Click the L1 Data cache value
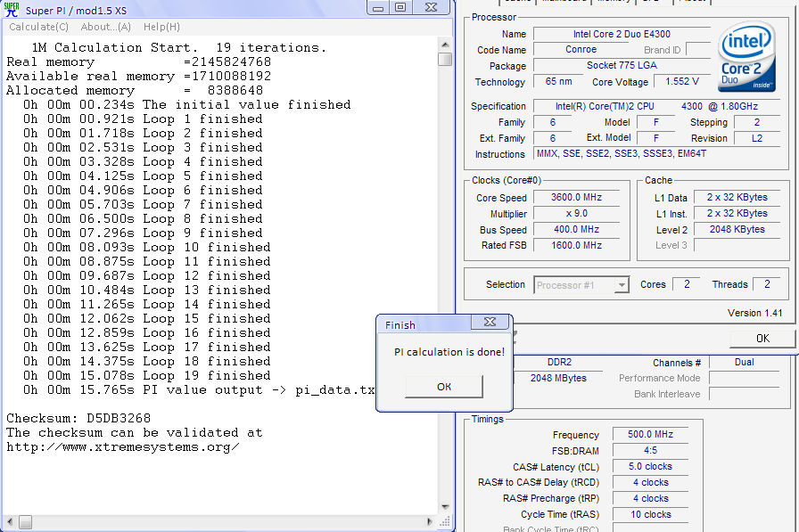Screen dimensions: 799x532 pos(737,198)
